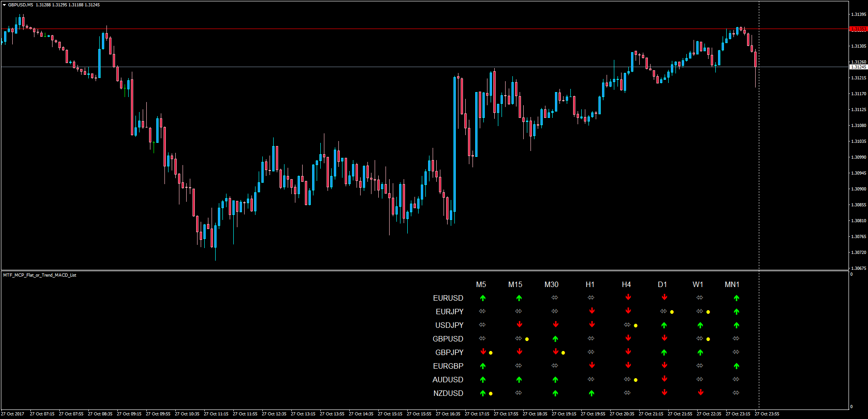Click the GBPUSD M30 green up arrow
Viewport: 868px width, 419px height.
tap(555, 339)
